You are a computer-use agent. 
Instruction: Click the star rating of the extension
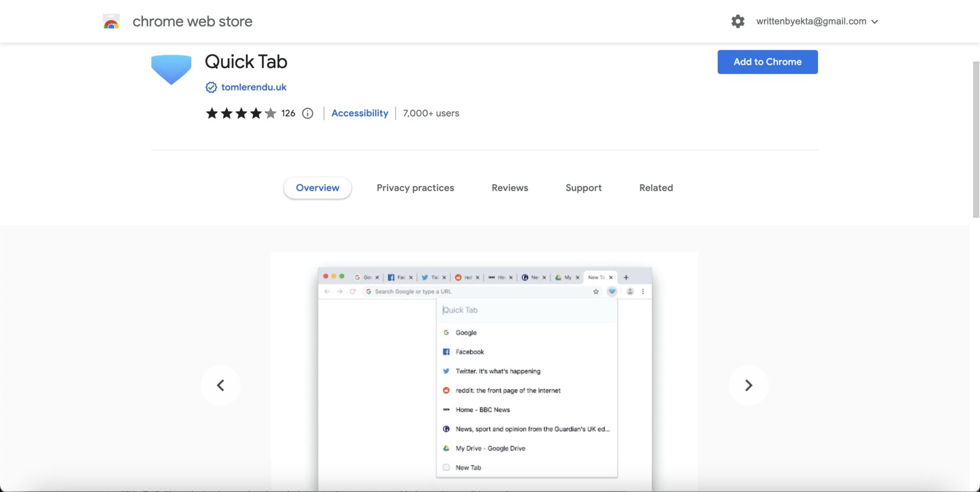point(241,113)
